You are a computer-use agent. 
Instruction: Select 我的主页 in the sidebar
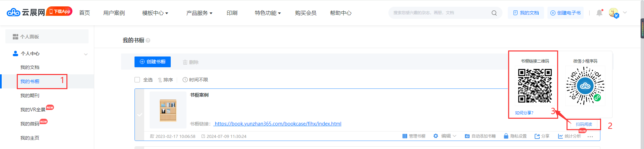point(30,138)
